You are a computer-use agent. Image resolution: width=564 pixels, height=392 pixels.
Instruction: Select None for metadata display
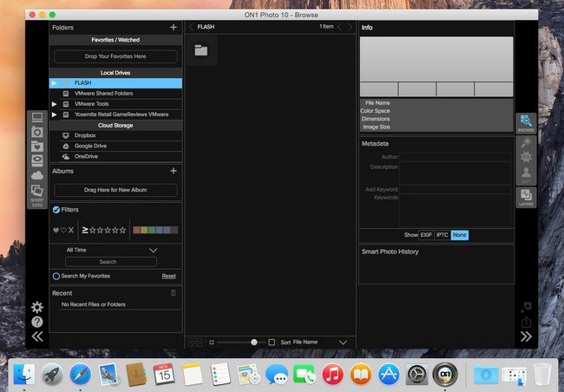pos(459,235)
